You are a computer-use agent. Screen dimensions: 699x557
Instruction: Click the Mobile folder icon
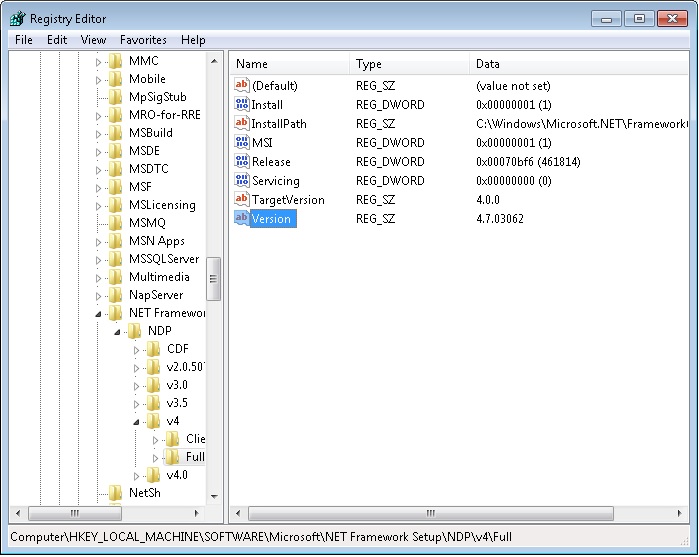(x=116, y=79)
